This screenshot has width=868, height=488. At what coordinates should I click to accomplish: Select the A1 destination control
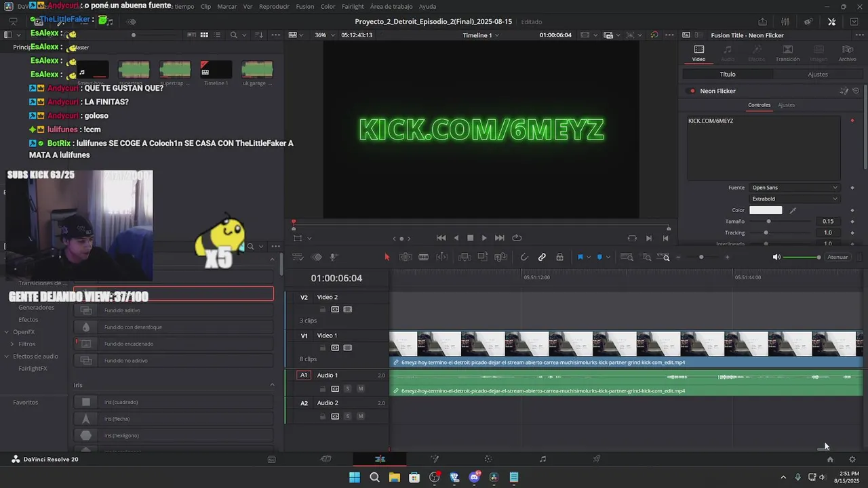[304, 375]
